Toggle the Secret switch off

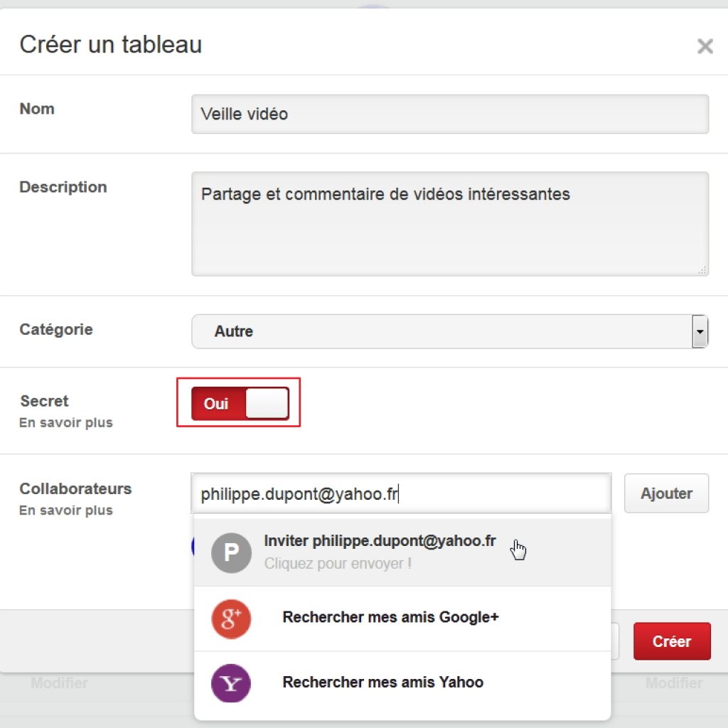click(x=240, y=403)
